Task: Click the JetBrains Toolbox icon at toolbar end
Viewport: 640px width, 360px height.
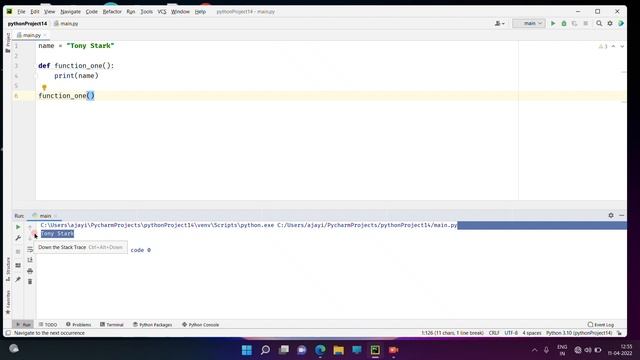Action: 621,24
